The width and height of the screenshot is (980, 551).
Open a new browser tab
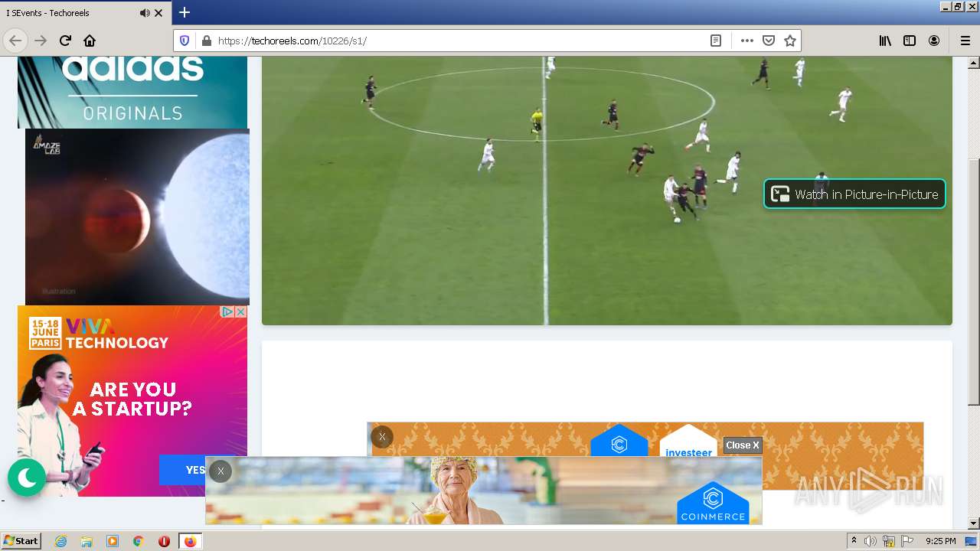point(185,12)
